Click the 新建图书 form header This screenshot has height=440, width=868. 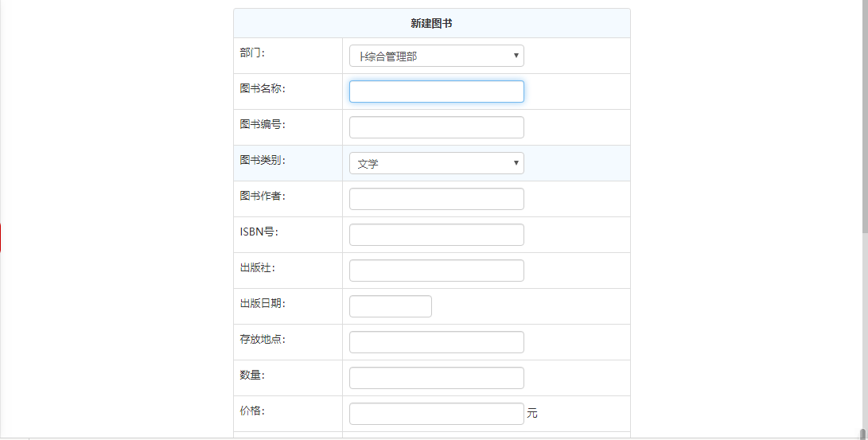pos(431,24)
